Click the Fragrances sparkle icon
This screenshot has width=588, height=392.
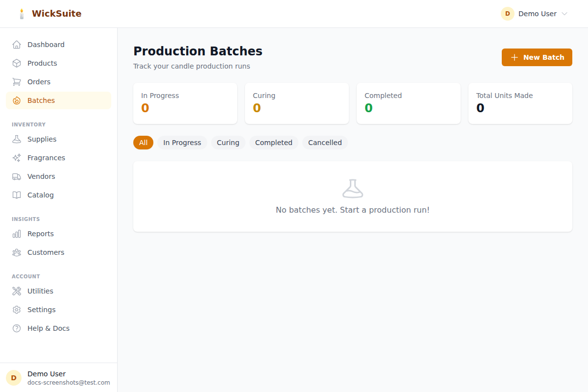17,158
